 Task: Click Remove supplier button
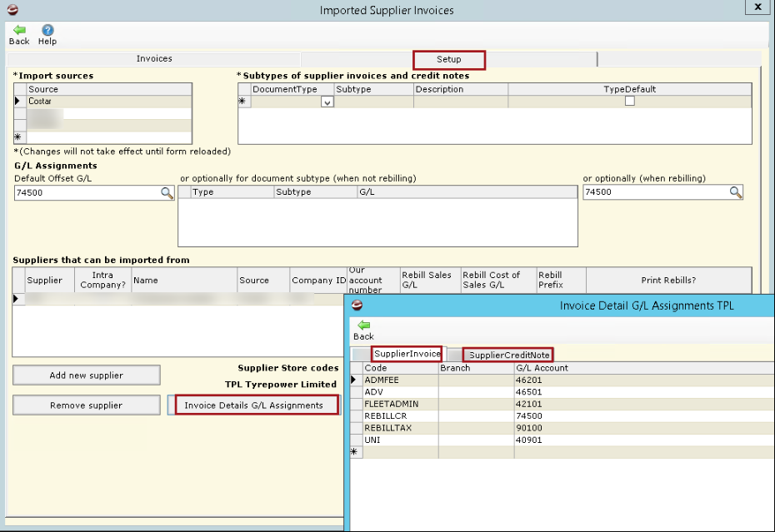tap(86, 405)
